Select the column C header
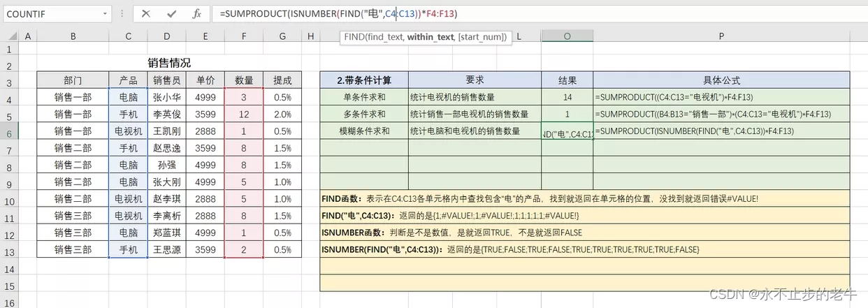868x308 pixels. pyautogui.click(x=129, y=36)
